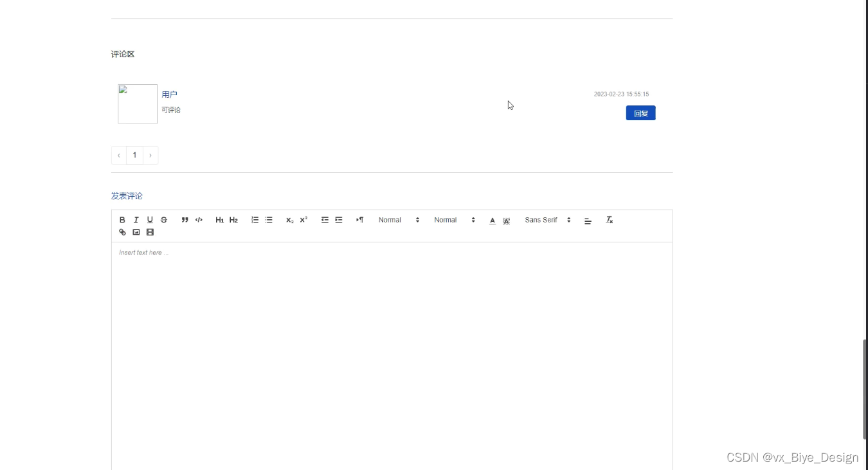This screenshot has width=868, height=470.
Task: Click the page vertical scrollbar thumb
Action: coord(865,389)
